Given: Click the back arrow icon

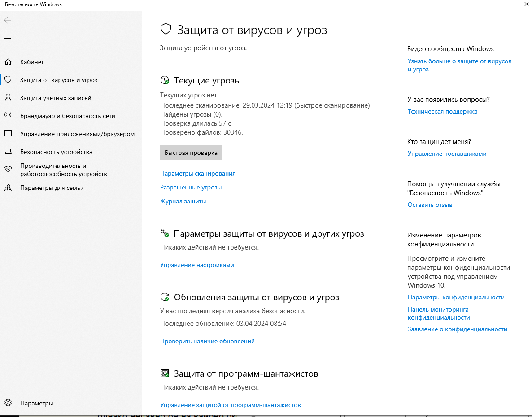Looking at the screenshot, I should click(x=8, y=20).
